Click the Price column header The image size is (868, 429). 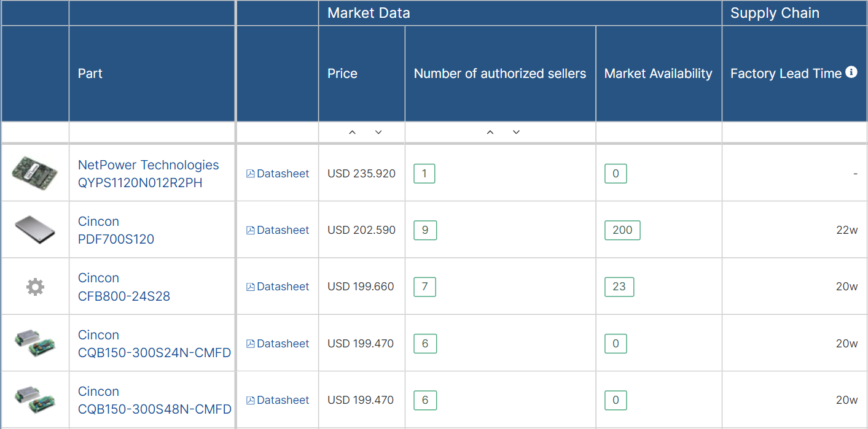pyautogui.click(x=361, y=74)
